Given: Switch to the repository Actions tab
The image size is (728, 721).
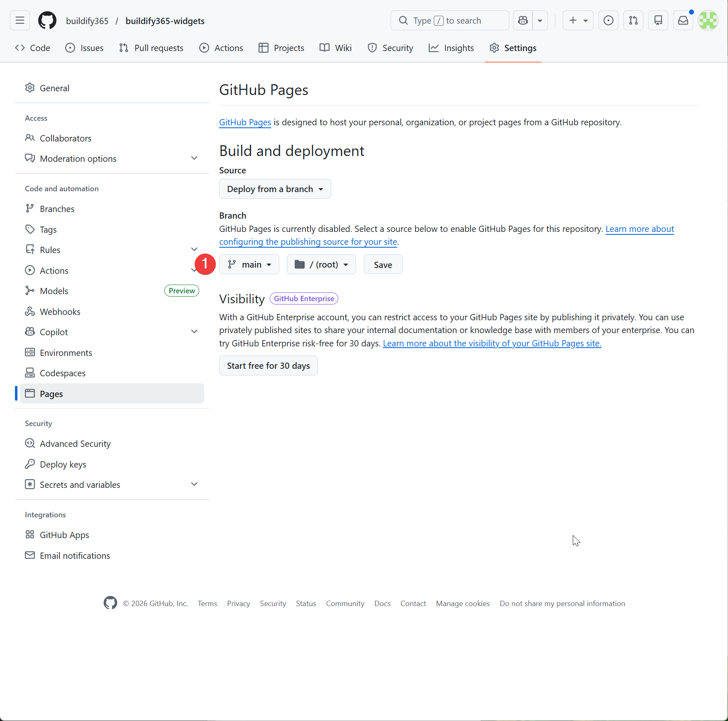Looking at the screenshot, I should pyautogui.click(x=221, y=48).
